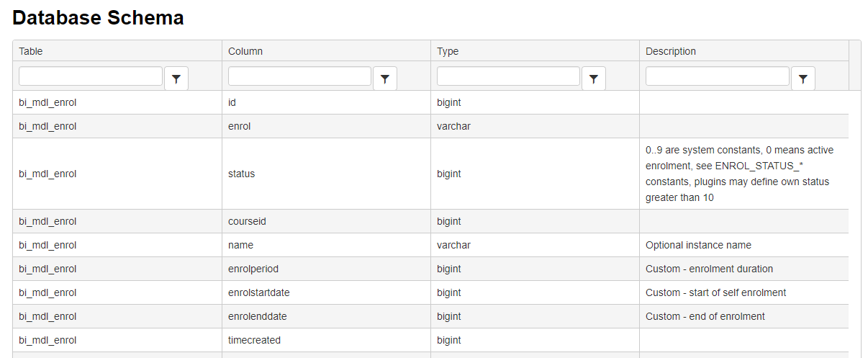The width and height of the screenshot is (868, 358).
Task: Focus the Description filter input field
Action: pos(717,76)
